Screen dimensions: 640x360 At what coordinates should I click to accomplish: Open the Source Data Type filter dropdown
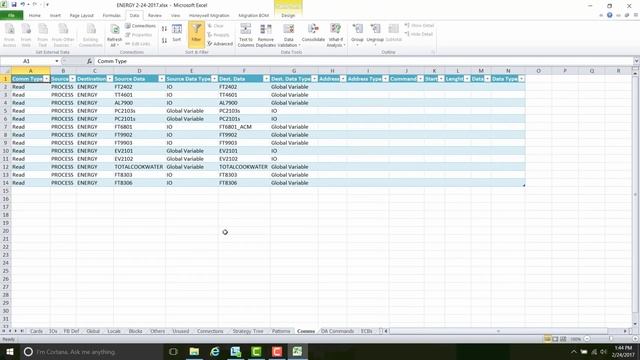tap(214, 79)
